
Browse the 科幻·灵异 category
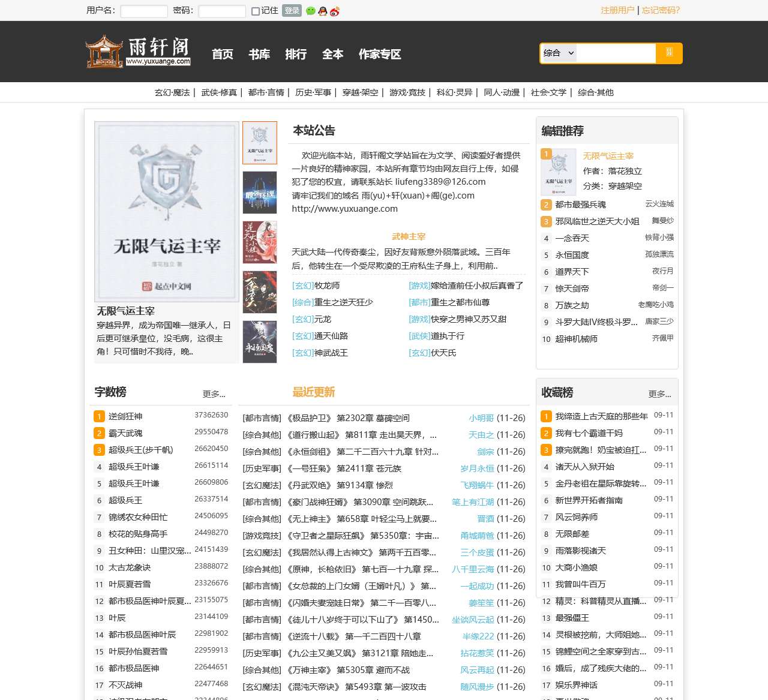(454, 92)
